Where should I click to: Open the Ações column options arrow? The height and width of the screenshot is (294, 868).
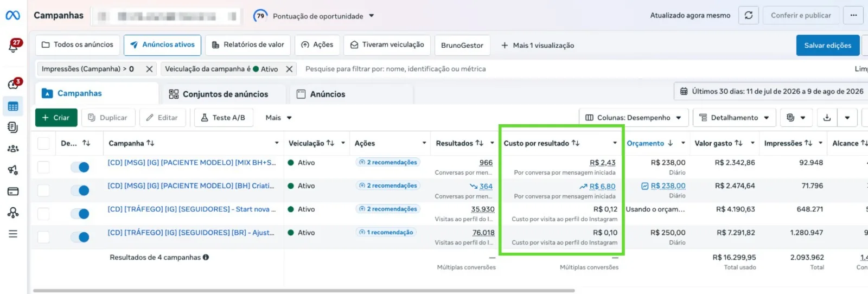click(x=424, y=143)
